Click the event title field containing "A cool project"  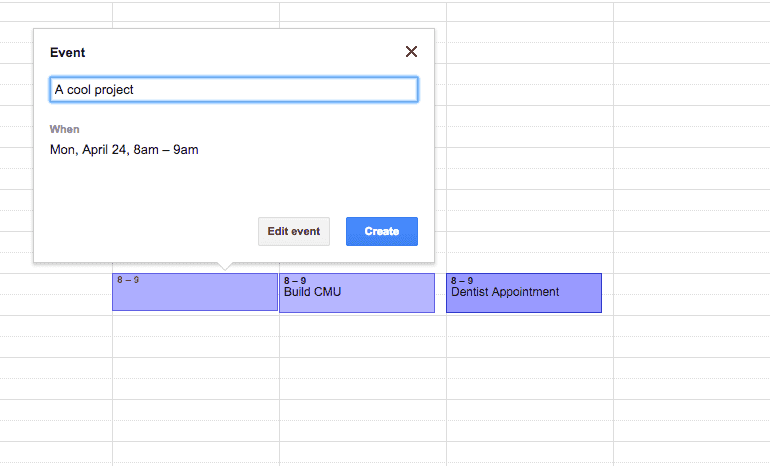click(233, 90)
